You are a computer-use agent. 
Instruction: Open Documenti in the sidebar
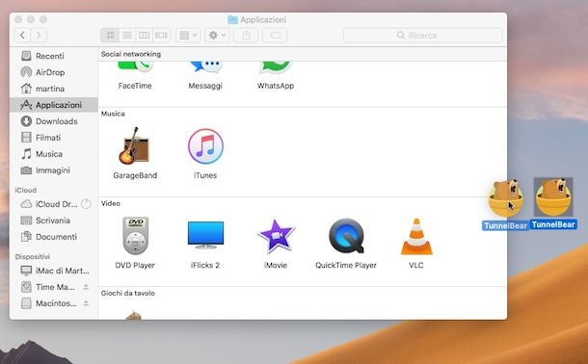coord(54,237)
